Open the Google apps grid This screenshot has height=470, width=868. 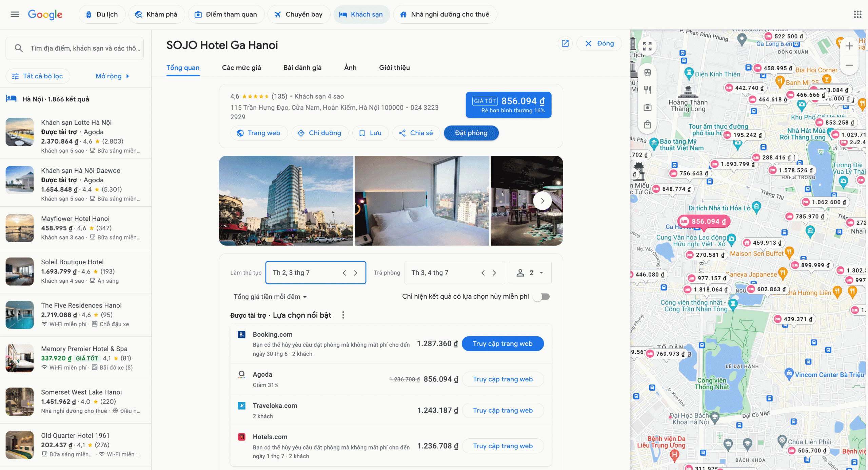857,14
